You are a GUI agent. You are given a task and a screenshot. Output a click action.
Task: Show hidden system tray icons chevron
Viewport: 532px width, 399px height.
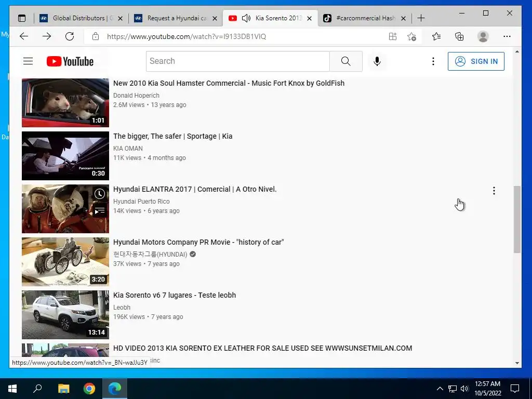(x=440, y=389)
